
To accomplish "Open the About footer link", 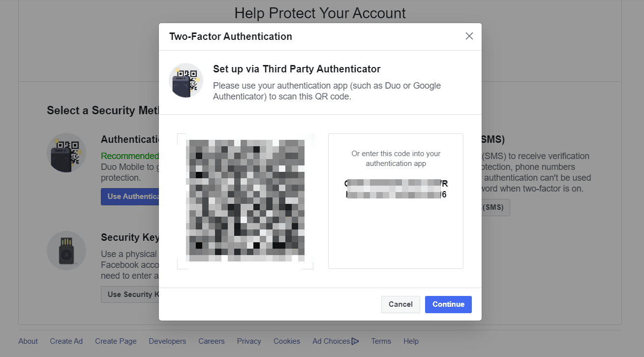I will point(28,341).
